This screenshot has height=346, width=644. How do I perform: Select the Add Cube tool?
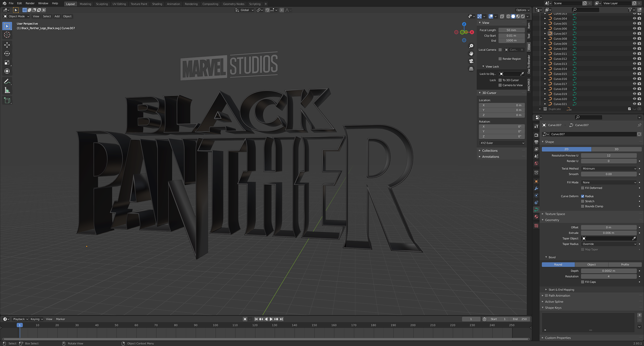[x=7, y=100]
